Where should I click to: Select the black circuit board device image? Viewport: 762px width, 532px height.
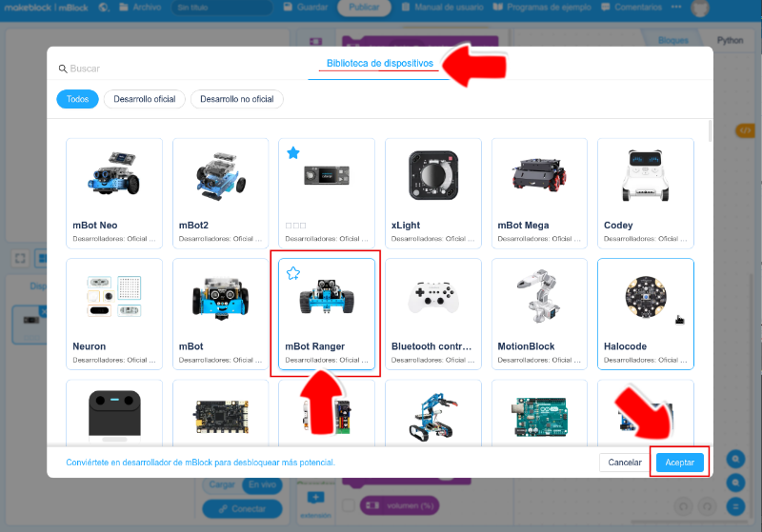(221, 417)
